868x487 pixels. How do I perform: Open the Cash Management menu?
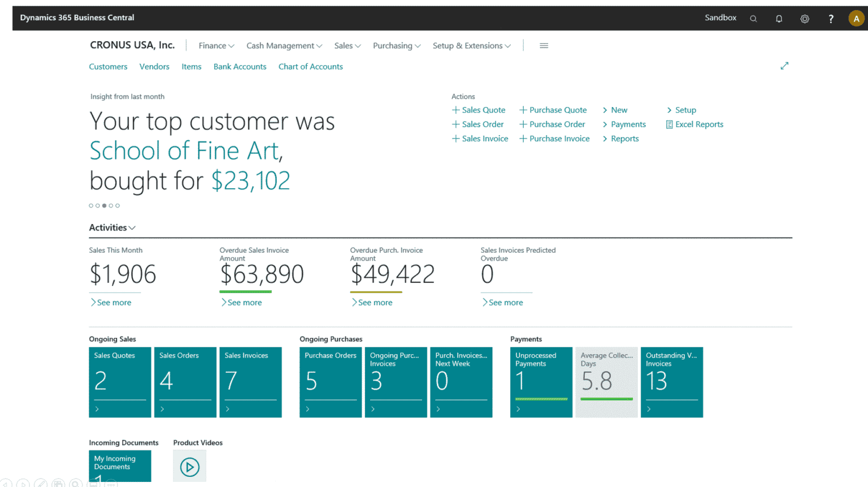(x=284, y=45)
